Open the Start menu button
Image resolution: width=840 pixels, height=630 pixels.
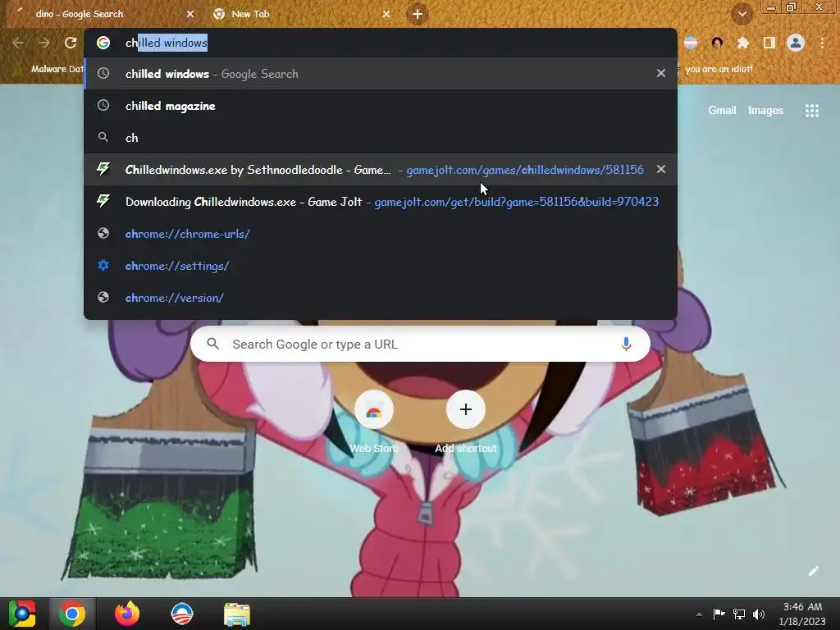pos(22,614)
